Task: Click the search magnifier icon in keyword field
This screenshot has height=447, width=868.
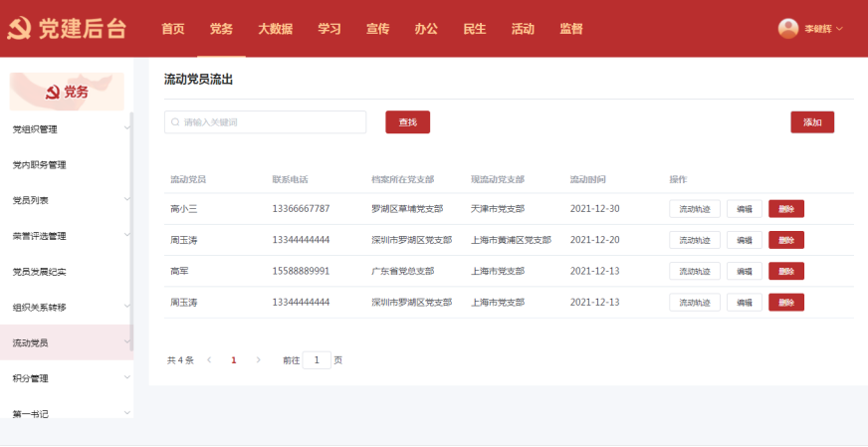Action: click(175, 122)
